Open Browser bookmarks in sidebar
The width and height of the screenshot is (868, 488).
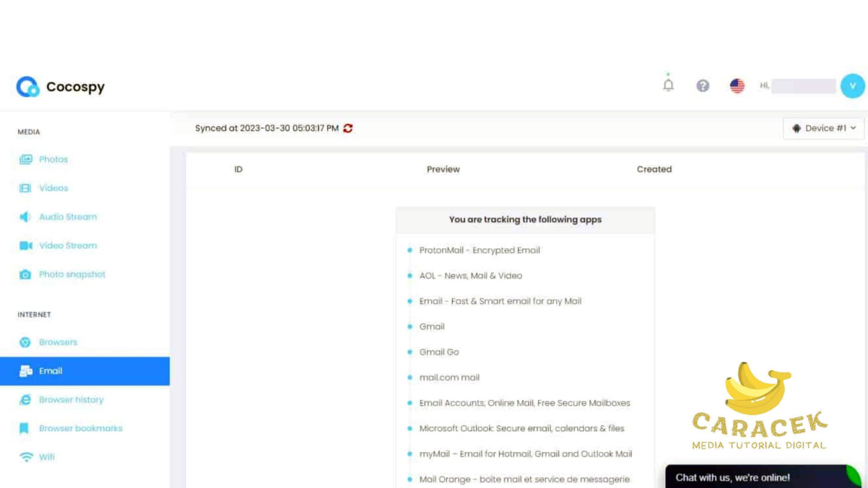81,428
